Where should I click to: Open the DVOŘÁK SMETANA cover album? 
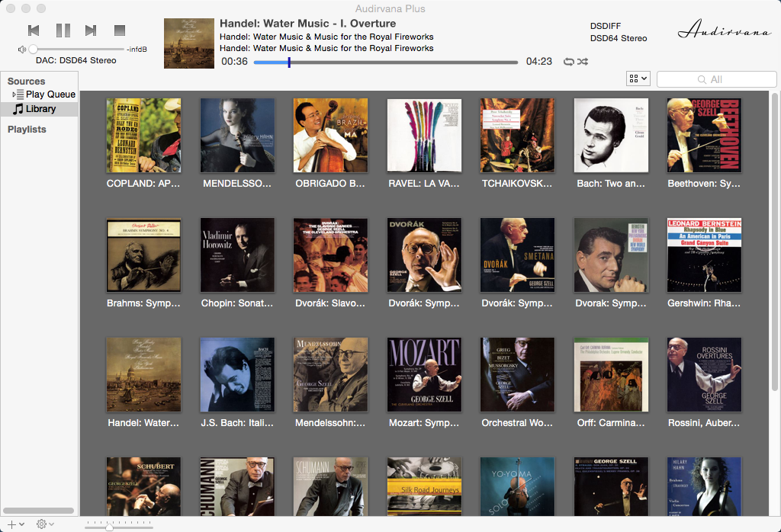click(x=517, y=255)
